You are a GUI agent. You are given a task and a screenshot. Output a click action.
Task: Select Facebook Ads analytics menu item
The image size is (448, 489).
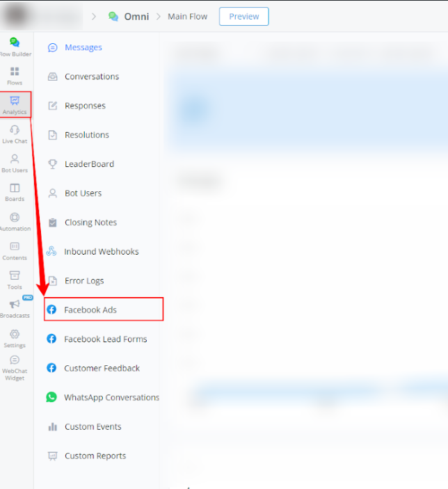[90, 310]
